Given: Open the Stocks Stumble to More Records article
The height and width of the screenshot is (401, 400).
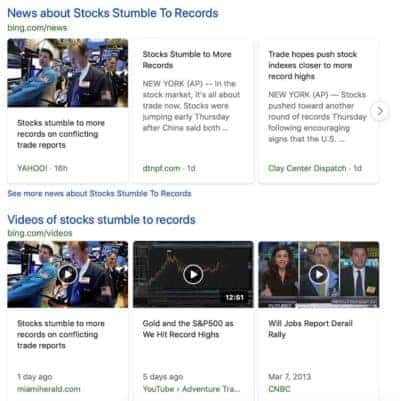Looking at the screenshot, I should (187, 60).
